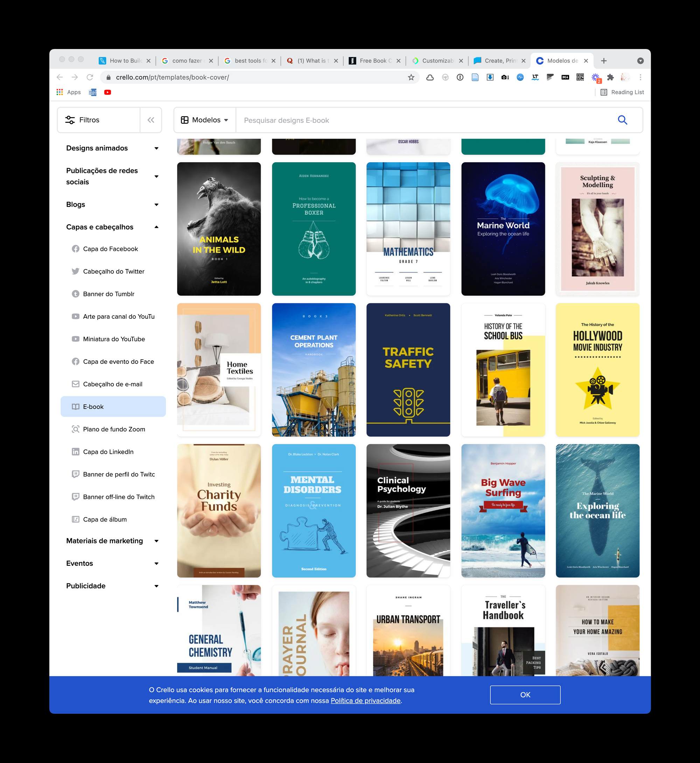The width and height of the screenshot is (700, 763).
Task: Expand the Blogs category
Action: tap(112, 204)
